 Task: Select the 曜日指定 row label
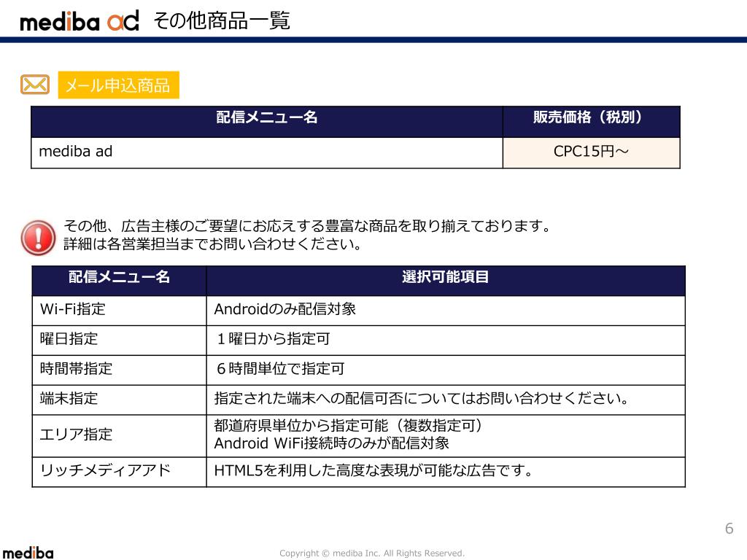(x=119, y=340)
